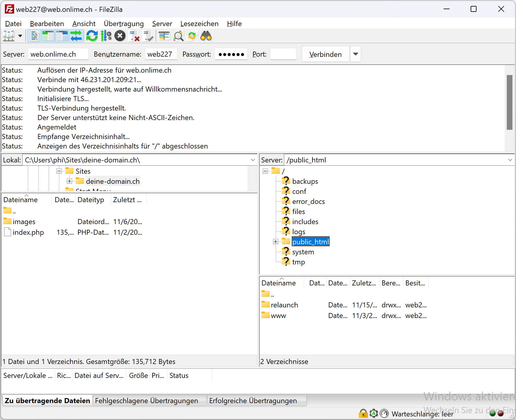
Task: Click the Port input field
Action: click(x=283, y=54)
